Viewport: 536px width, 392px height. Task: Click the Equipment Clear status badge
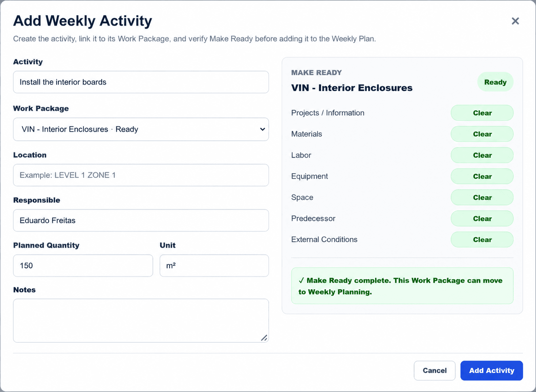click(x=482, y=176)
